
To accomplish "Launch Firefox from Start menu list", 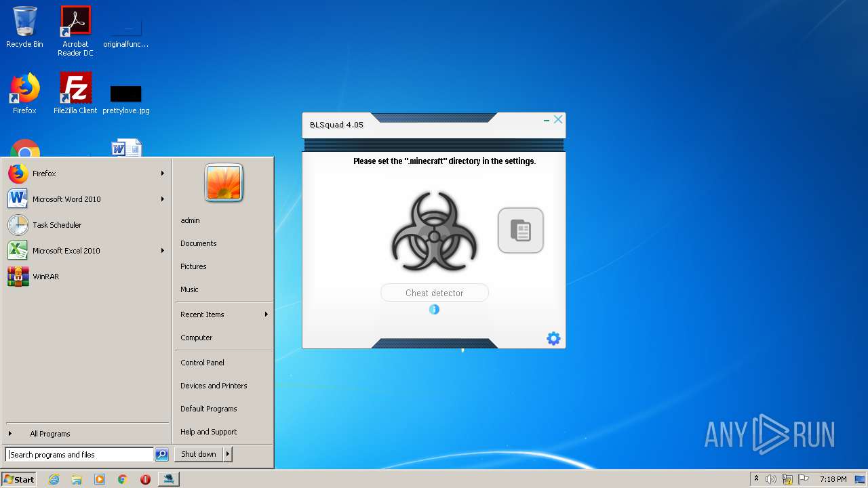I will (x=86, y=174).
